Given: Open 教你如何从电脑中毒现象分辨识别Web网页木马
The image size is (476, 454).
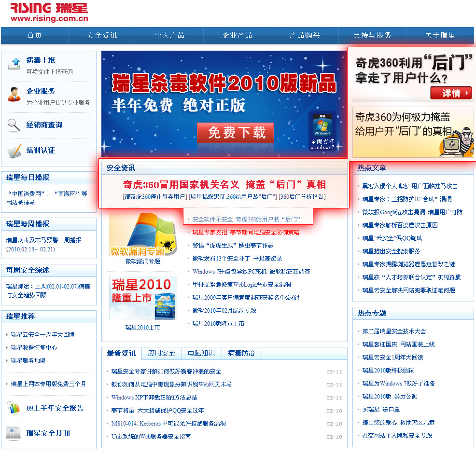Looking at the screenshot, I should click(171, 385).
